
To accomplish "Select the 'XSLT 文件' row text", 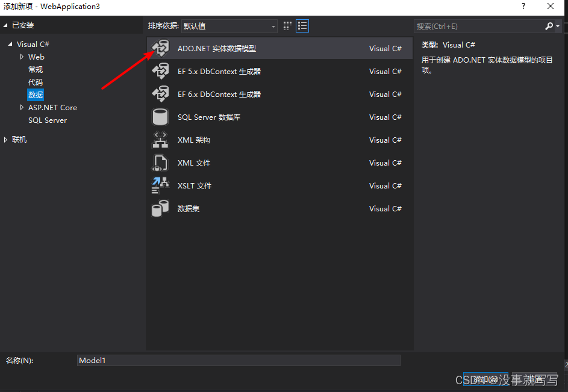I will pos(195,185).
